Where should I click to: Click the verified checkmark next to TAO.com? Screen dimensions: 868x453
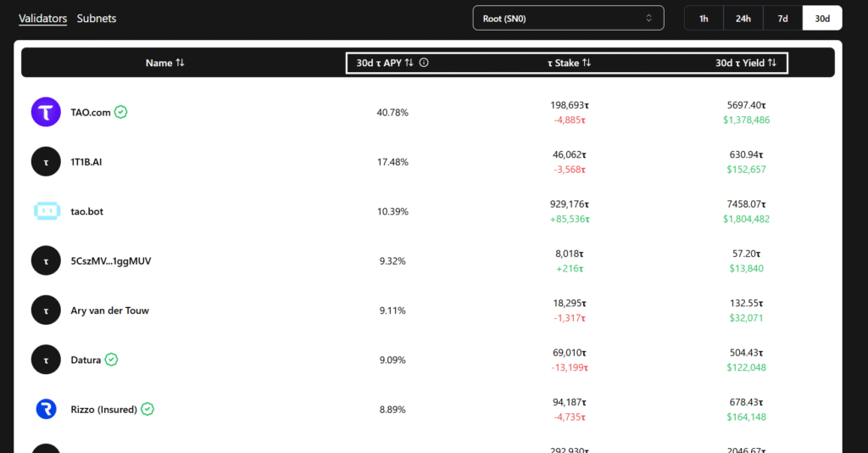point(121,112)
